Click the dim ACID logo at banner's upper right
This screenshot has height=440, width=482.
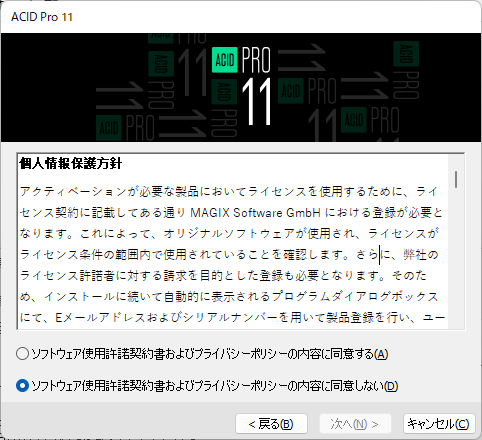(x=406, y=54)
